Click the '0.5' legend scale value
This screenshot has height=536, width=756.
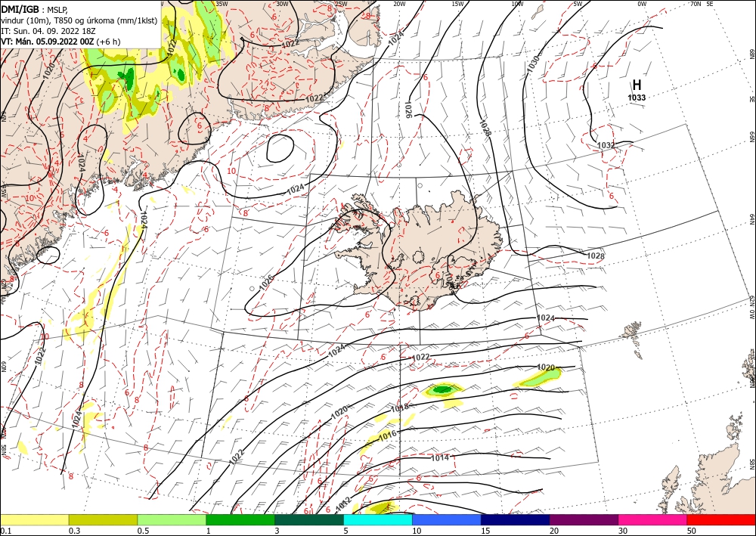pyautogui.click(x=142, y=531)
